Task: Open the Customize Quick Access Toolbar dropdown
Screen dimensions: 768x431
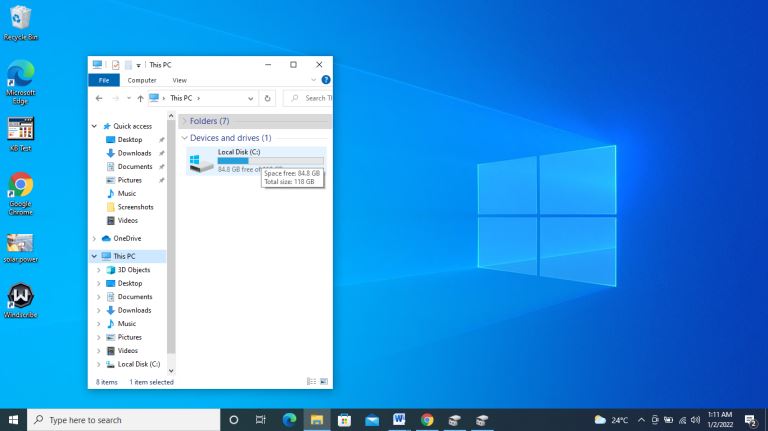Action: point(139,65)
